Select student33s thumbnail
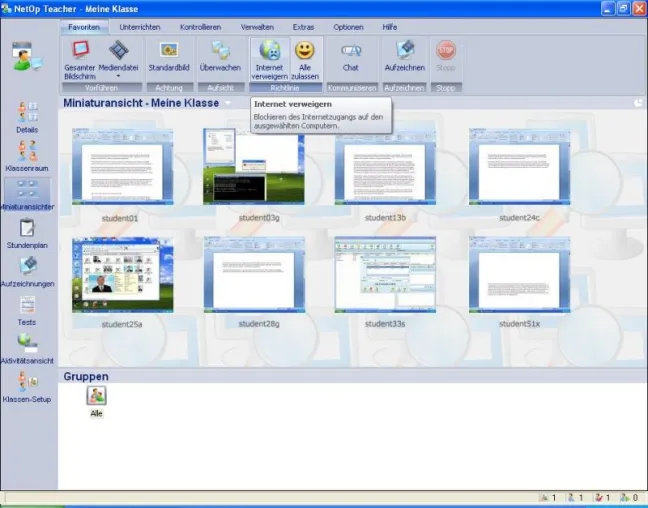The height and width of the screenshot is (508, 648). coord(385,274)
